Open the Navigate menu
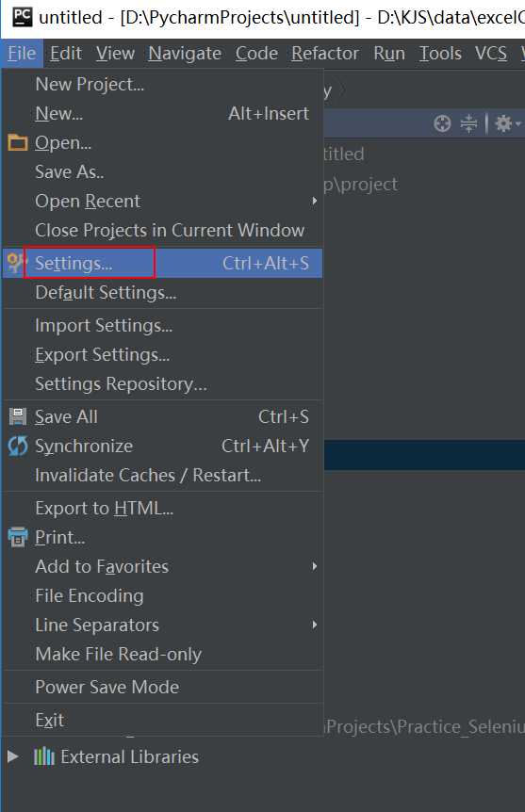 185,54
